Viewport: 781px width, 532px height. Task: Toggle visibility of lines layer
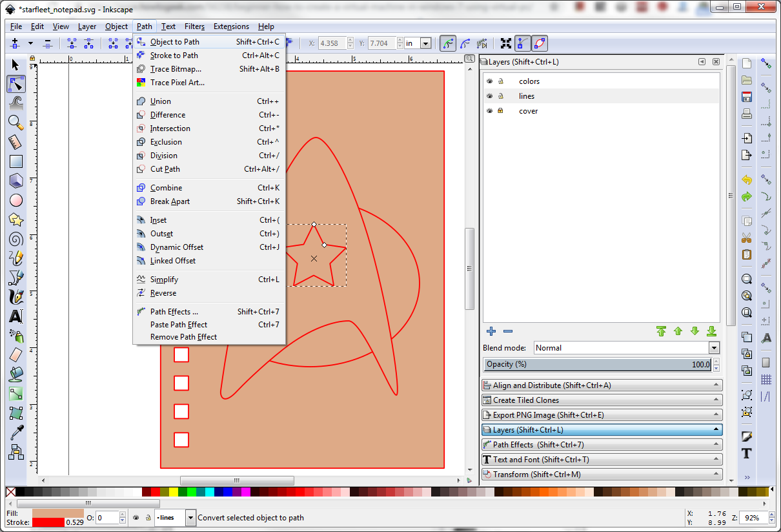pyautogui.click(x=490, y=96)
